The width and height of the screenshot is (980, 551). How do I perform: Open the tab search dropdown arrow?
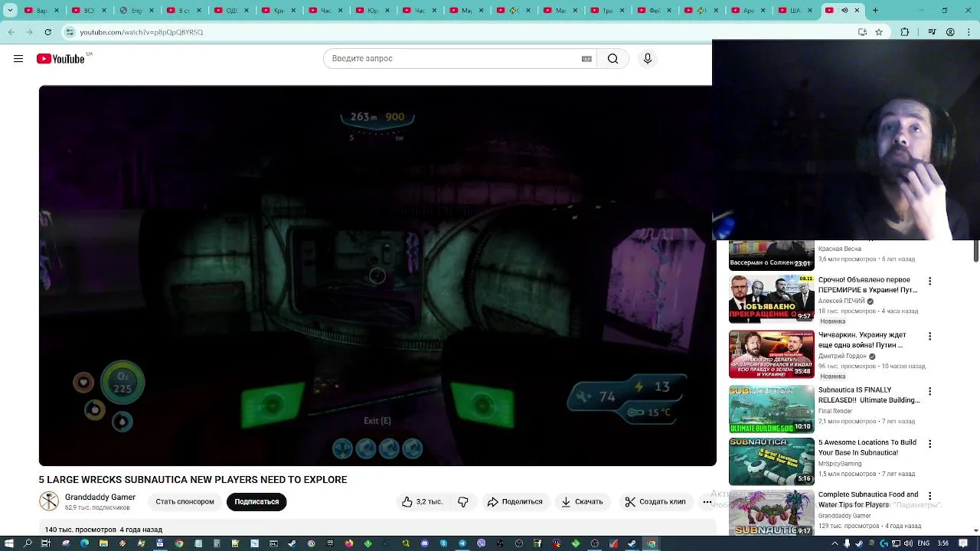tap(10, 11)
